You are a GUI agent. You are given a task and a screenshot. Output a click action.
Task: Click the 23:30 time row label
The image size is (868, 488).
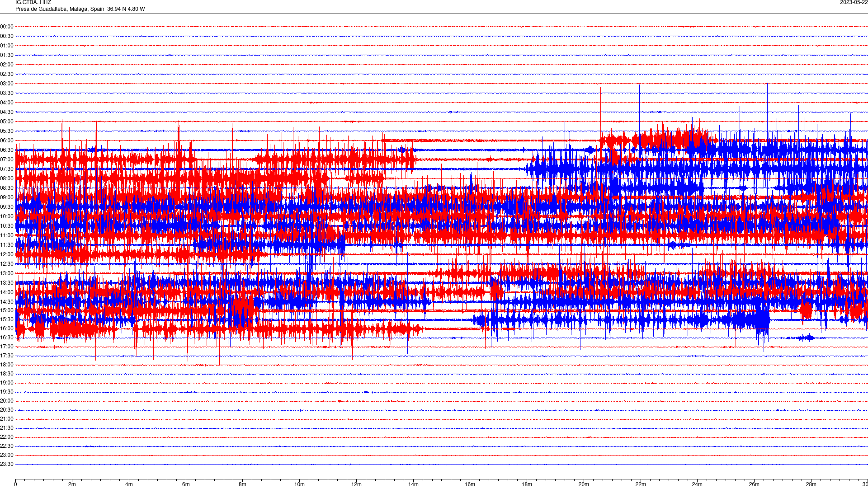[x=7, y=464]
